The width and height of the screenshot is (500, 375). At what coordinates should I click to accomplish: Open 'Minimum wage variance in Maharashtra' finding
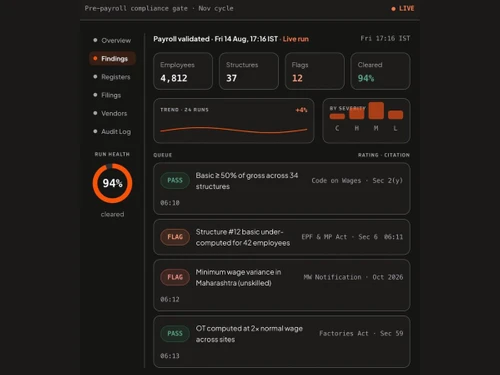[x=282, y=285]
